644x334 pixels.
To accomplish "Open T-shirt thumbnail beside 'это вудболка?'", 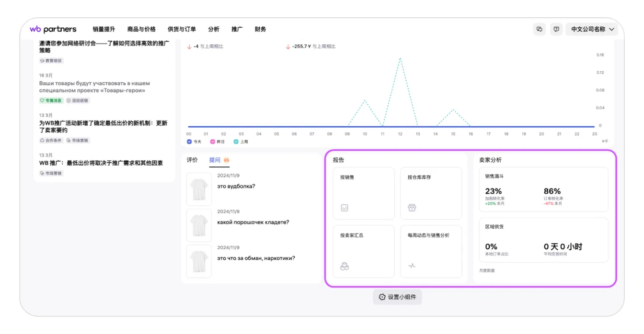I will (199, 189).
